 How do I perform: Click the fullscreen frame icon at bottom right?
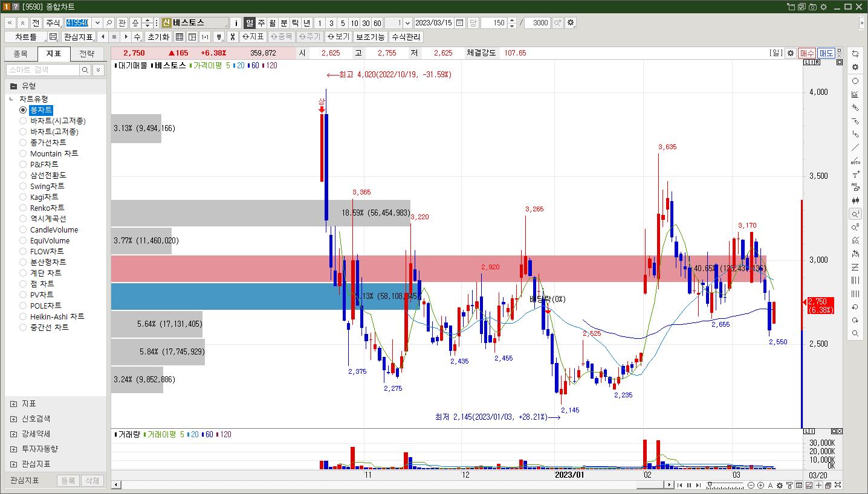point(838,486)
